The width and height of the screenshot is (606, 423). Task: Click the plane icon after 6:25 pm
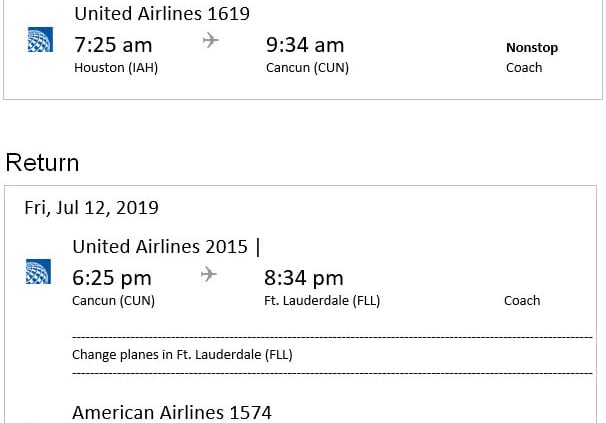tap(208, 275)
